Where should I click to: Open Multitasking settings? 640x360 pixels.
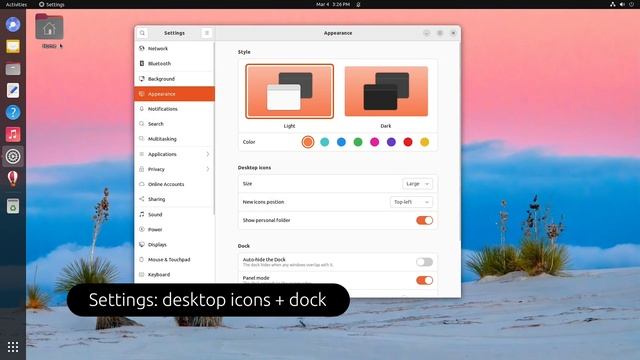coord(174,139)
